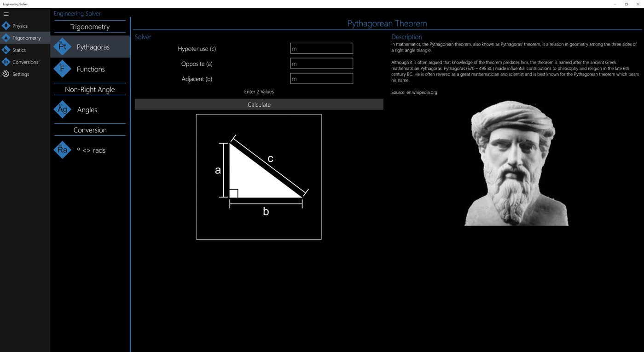Screen dimensions: 644x352
Task: Open Settings via the gear icon
Action: click(x=6, y=74)
